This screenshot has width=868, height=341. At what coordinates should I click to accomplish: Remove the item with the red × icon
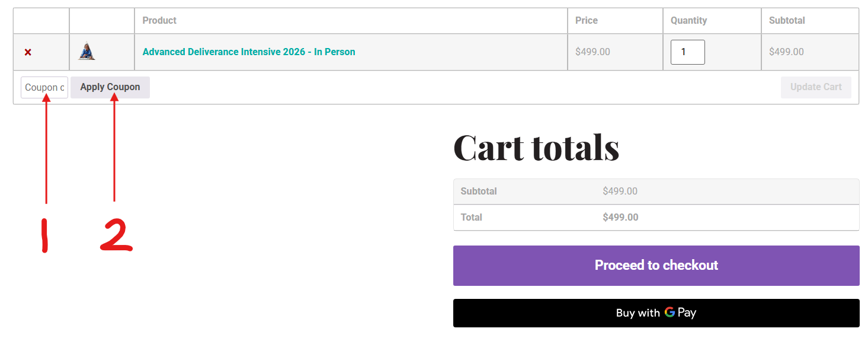(28, 52)
